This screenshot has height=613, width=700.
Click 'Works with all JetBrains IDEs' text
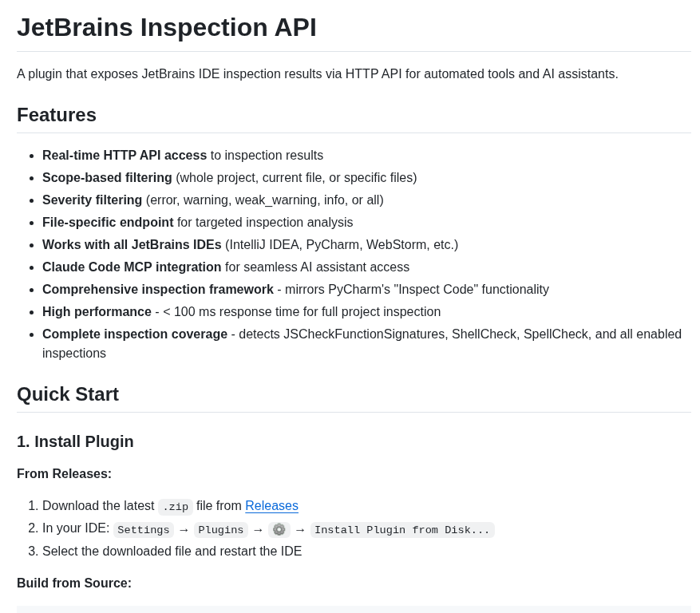pyautogui.click(x=132, y=244)
